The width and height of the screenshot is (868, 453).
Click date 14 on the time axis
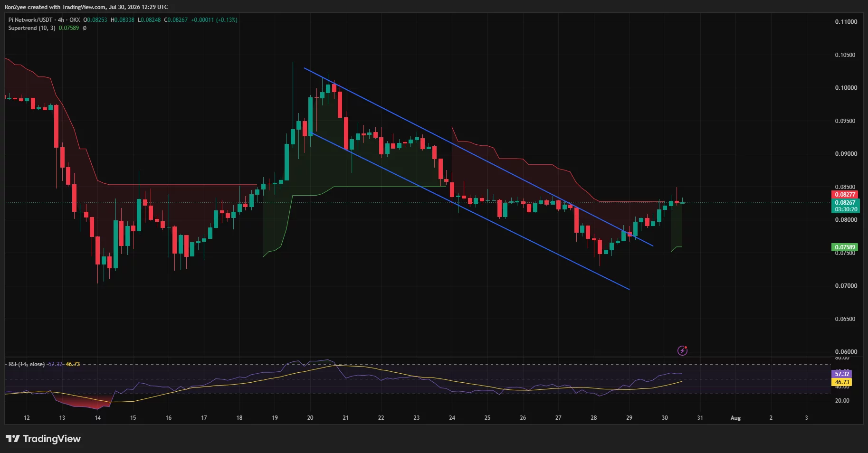pyautogui.click(x=97, y=418)
